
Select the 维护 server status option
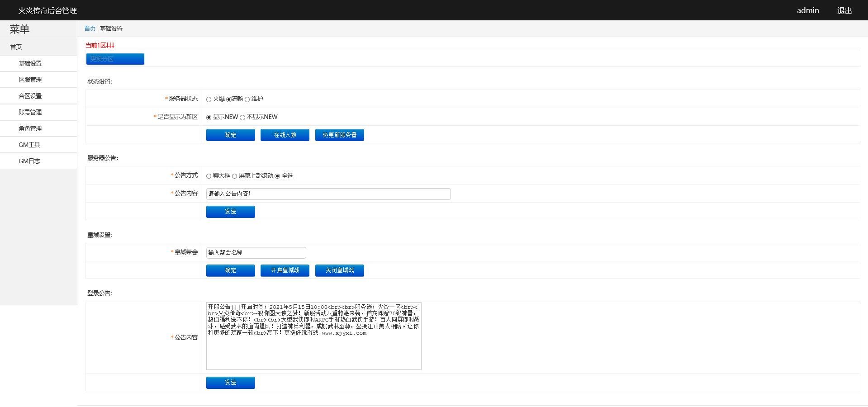(247, 99)
